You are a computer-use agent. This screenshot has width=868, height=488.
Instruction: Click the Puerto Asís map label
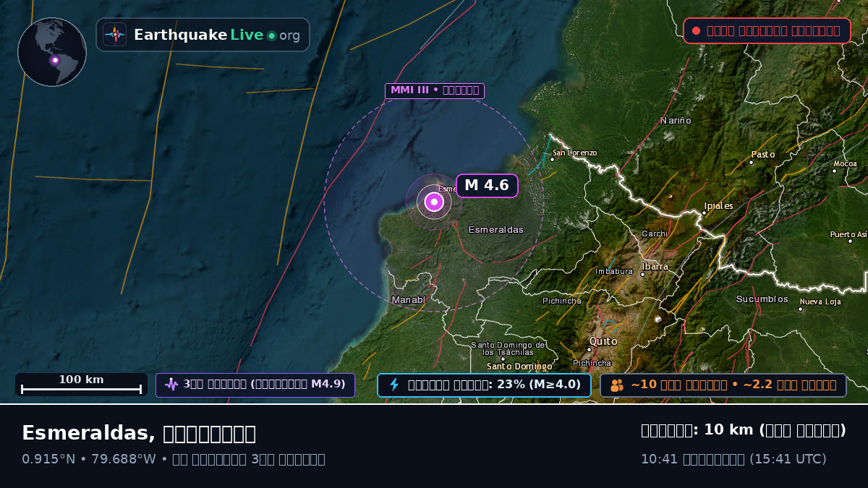(848, 234)
